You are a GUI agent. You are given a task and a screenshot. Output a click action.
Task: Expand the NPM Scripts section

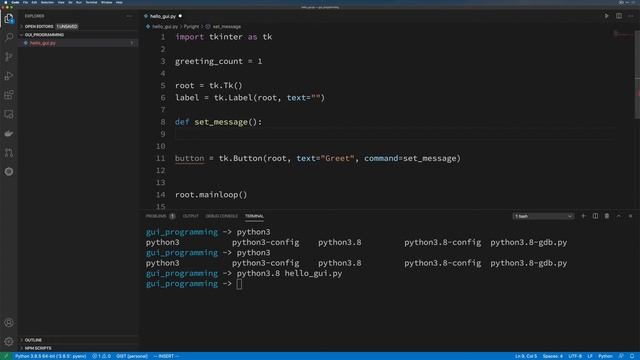(x=38, y=348)
